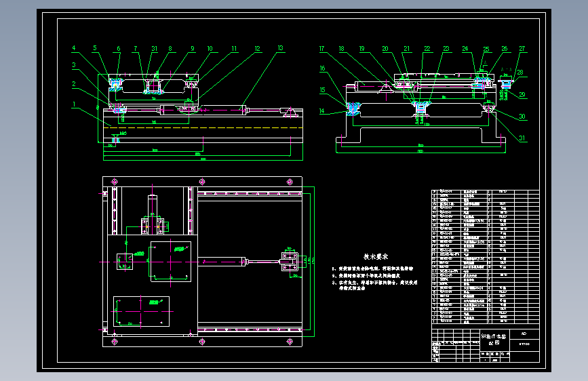Select the bottom row of parts list

[x=485, y=321]
